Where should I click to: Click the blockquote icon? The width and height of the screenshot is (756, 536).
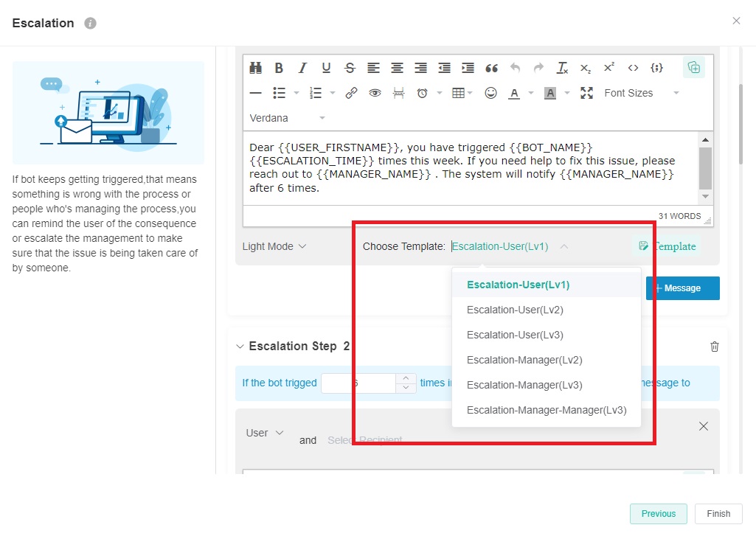point(491,68)
